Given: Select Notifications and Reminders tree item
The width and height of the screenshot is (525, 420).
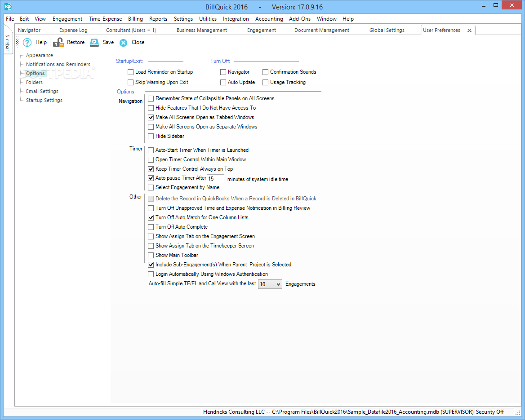Looking at the screenshot, I should pos(58,64).
